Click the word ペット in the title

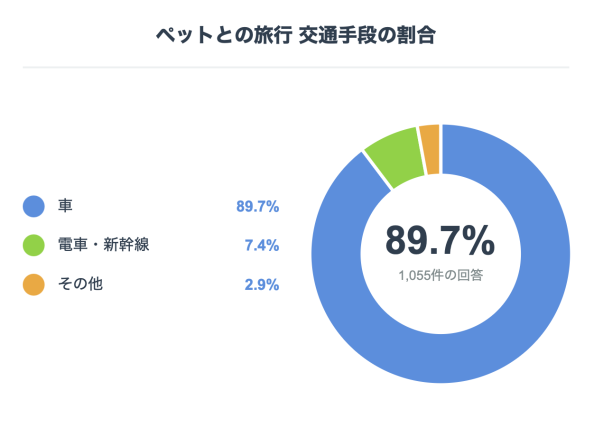point(185,35)
